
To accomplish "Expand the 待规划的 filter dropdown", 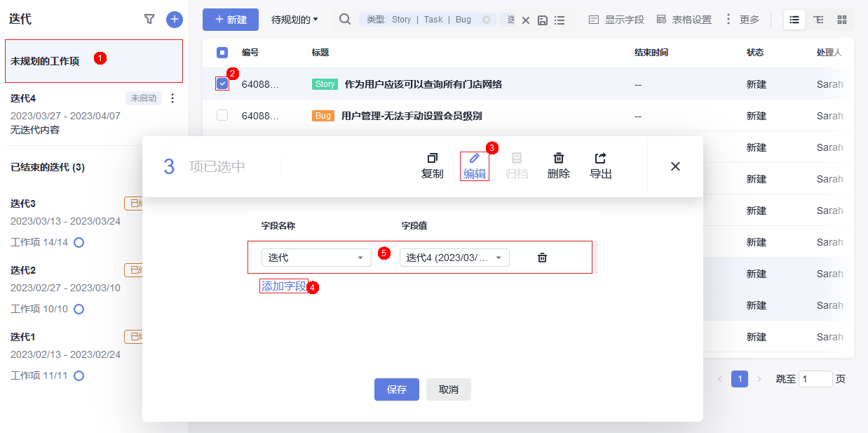I will (x=294, y=20).
